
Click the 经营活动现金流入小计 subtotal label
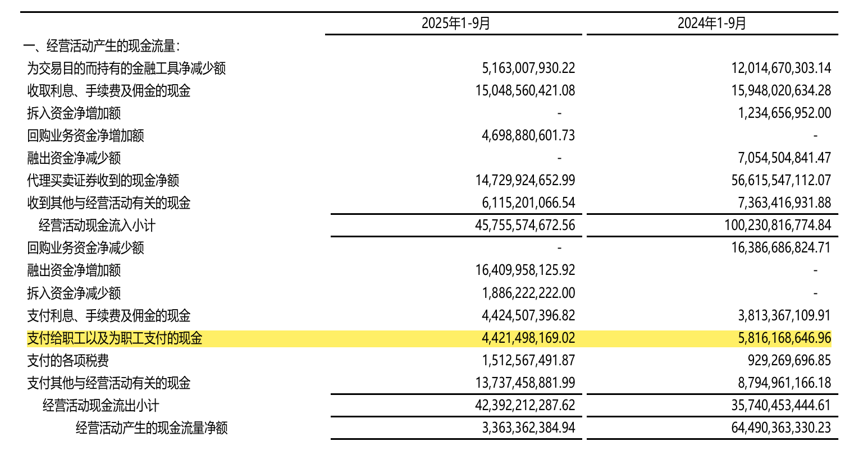point(97,226)
